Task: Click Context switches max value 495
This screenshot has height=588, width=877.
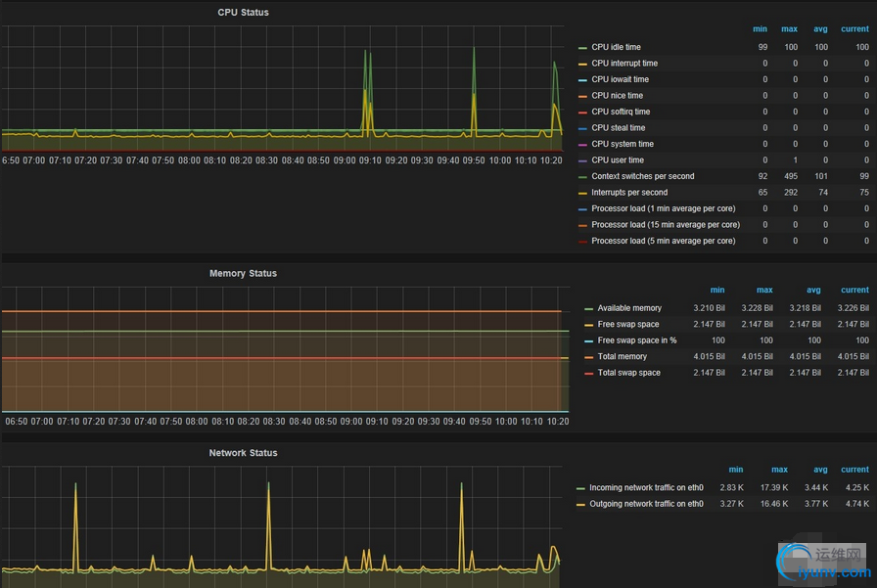Action: tap(791, 176)
